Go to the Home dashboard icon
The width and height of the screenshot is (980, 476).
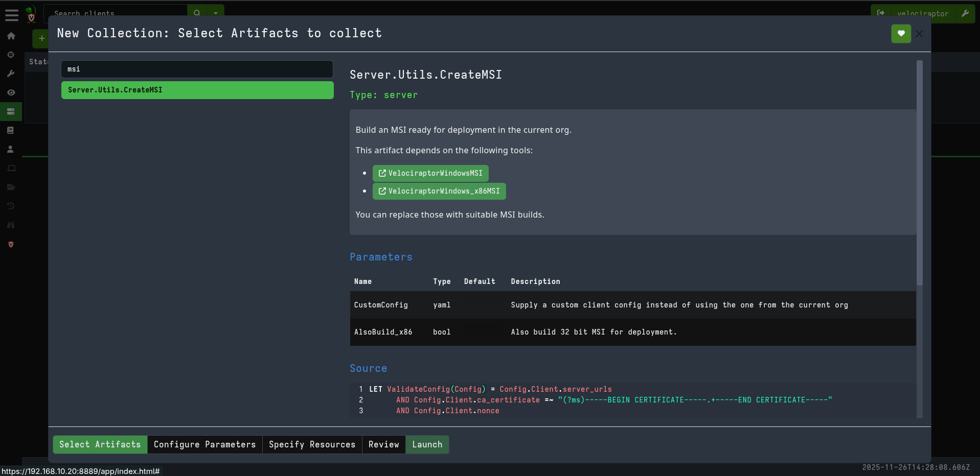11,36
